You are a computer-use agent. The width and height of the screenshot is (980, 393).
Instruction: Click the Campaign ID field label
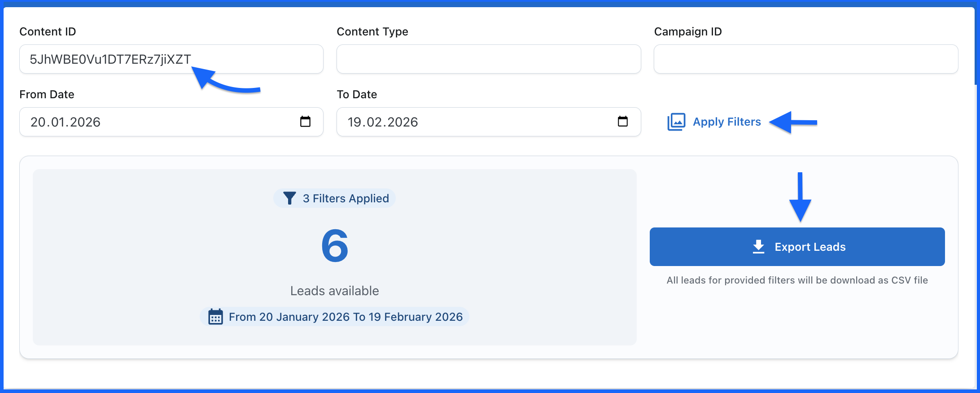[687, 32]
